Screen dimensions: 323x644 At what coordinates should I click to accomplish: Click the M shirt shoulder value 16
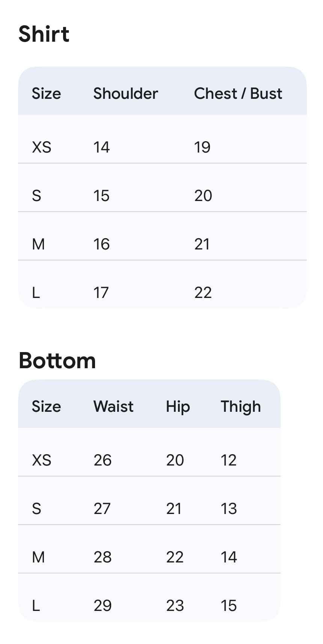(x=101, y=244)
